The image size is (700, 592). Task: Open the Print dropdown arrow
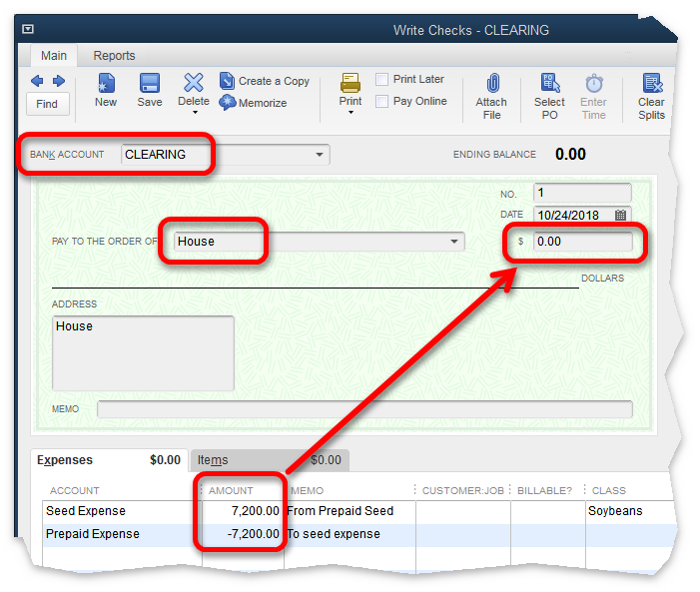(350, 113)
